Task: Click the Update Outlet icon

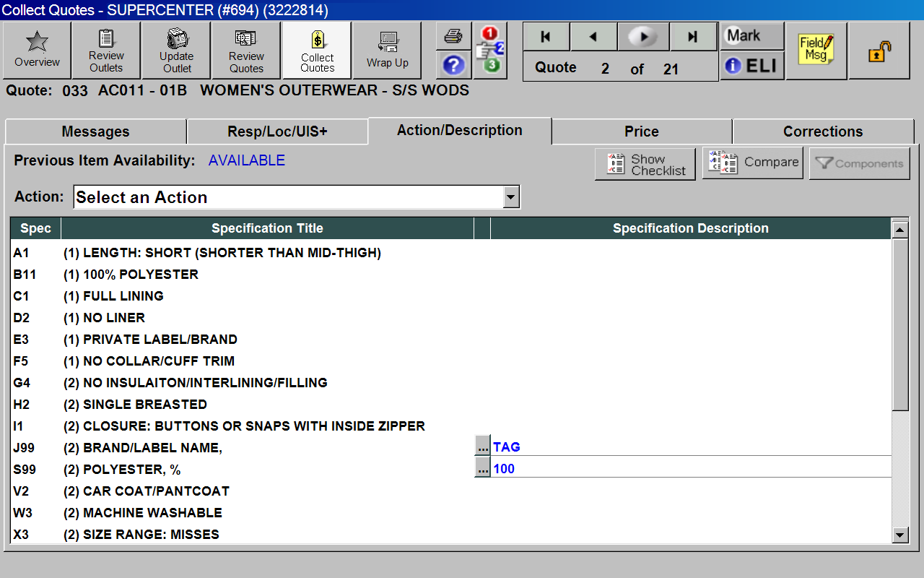Action: click(176, 50)
